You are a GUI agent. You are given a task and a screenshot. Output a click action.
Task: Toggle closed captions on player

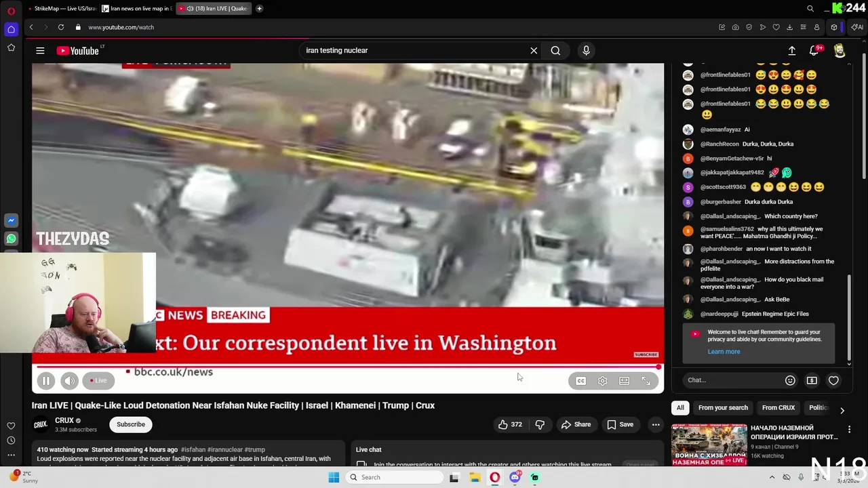pyautogui.click(x=580, y=381)
